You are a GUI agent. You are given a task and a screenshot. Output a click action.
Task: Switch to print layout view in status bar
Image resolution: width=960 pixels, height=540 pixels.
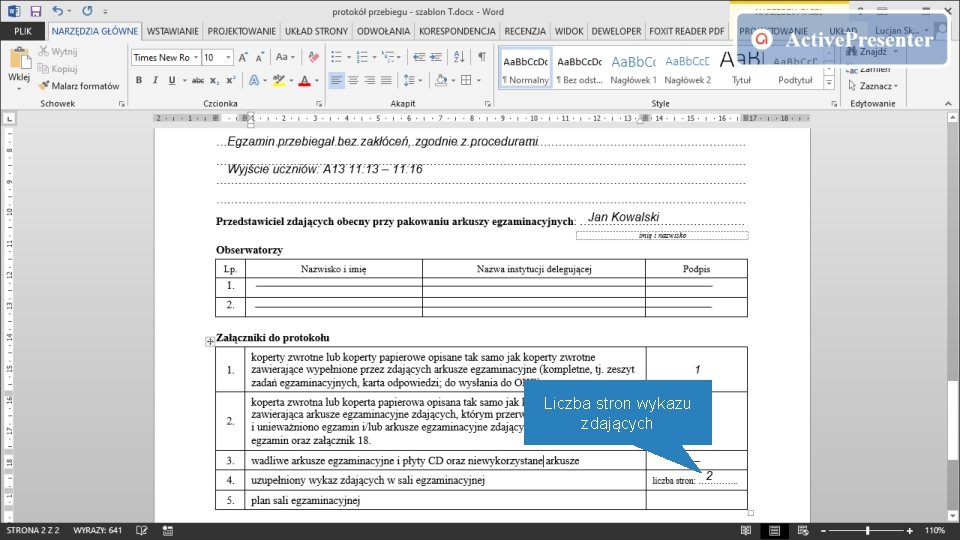tap(774, 531)
